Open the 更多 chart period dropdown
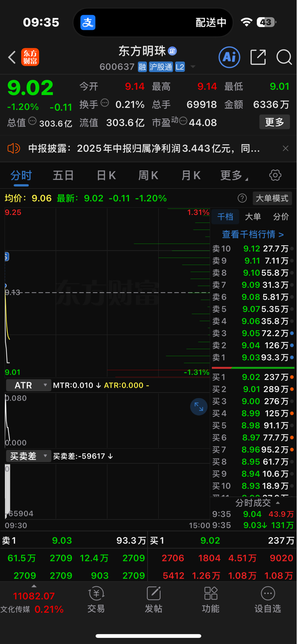The height and width of the screenshot is (644, 297). point(234,175)
